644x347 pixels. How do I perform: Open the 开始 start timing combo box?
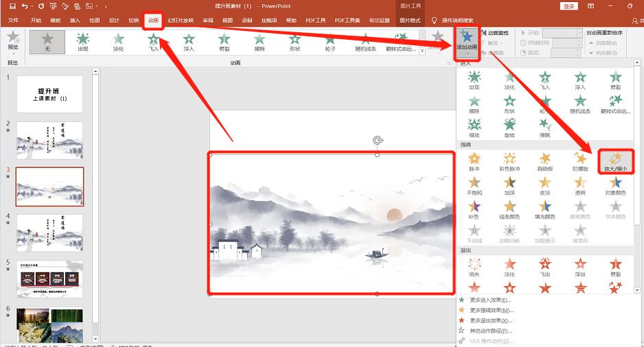coord(562,33)
